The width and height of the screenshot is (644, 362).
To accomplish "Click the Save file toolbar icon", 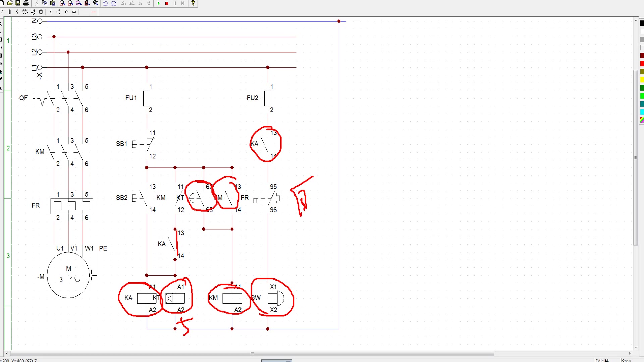I will point(18,3).
